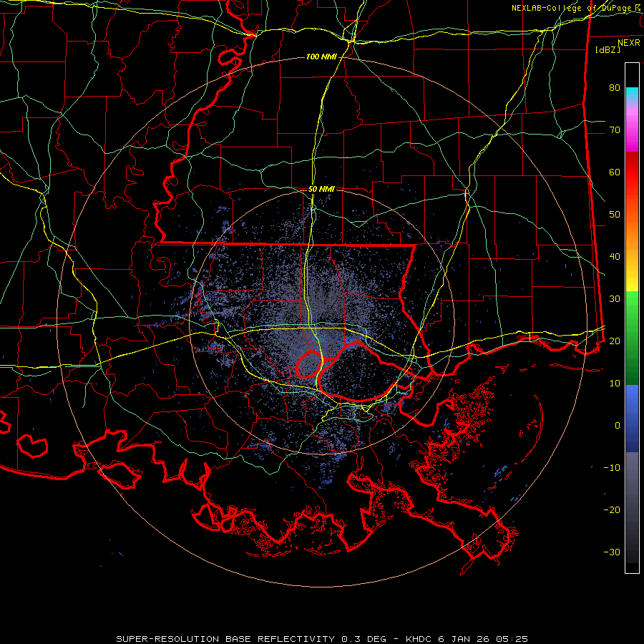Click the red band of the color bar

(x=632, y=182)
